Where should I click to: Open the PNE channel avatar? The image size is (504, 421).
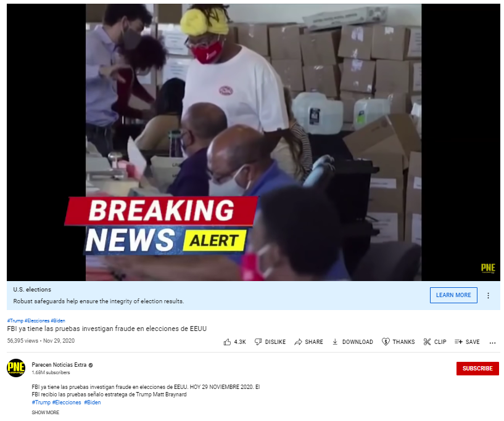tap(16, 368)
